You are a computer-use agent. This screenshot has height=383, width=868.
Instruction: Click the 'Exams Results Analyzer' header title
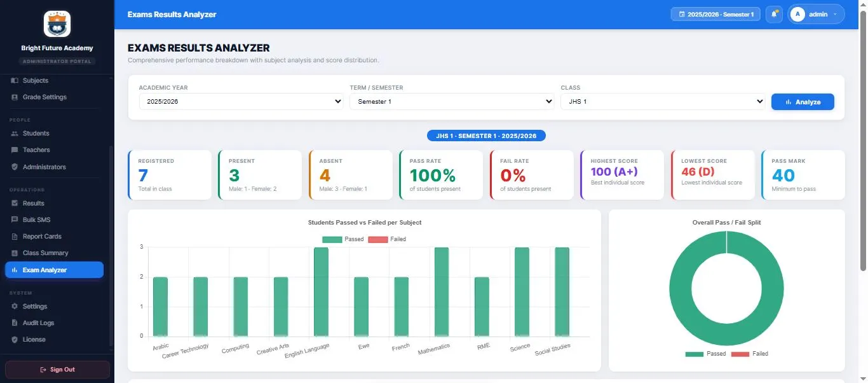pyautogui.click(x=172, y=14)
